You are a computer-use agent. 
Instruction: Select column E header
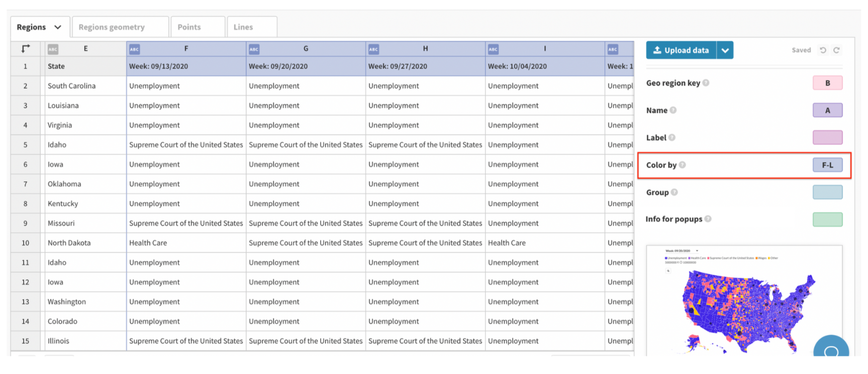click(x=85, y=49)
